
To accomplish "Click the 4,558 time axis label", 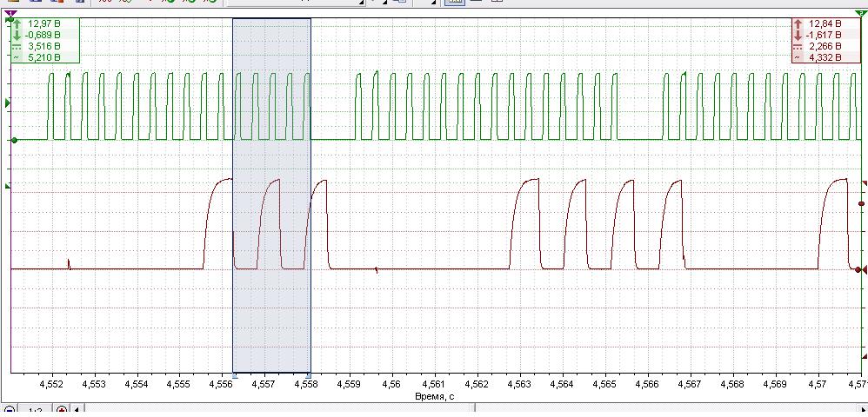I will coord(306,384).
